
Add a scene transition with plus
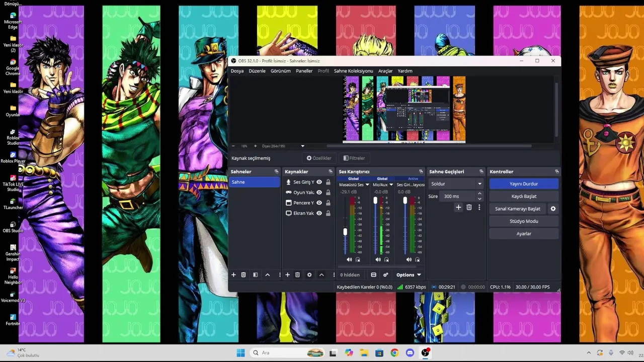coord(458,207)
